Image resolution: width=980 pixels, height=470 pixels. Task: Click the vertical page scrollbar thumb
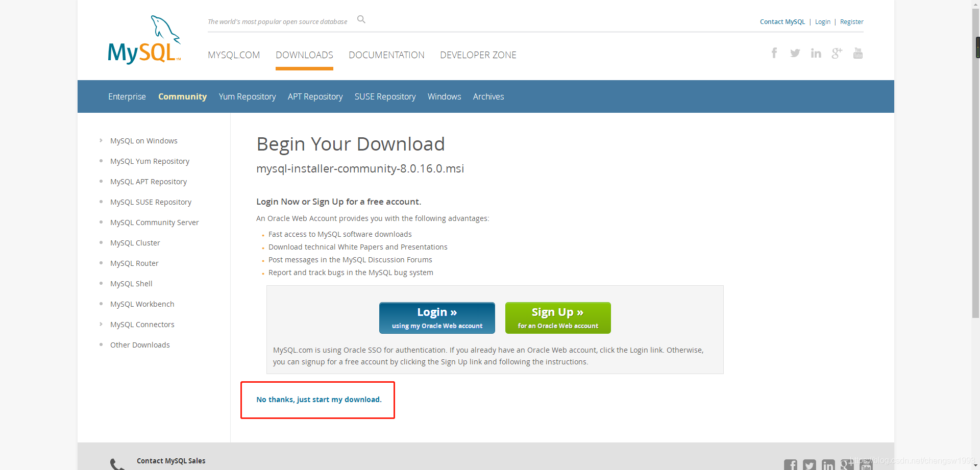point(976,163)
